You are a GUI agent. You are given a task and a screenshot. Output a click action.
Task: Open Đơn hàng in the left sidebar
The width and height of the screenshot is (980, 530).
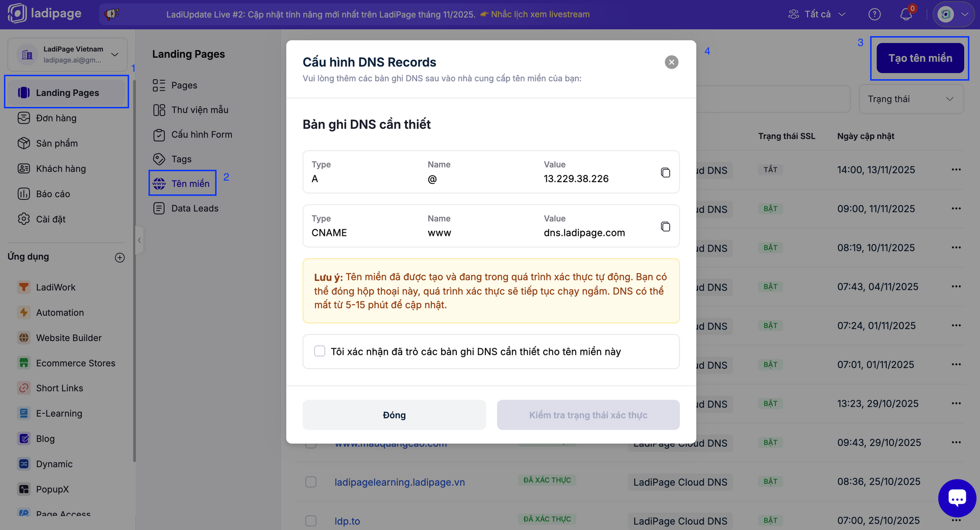point(56,118)
